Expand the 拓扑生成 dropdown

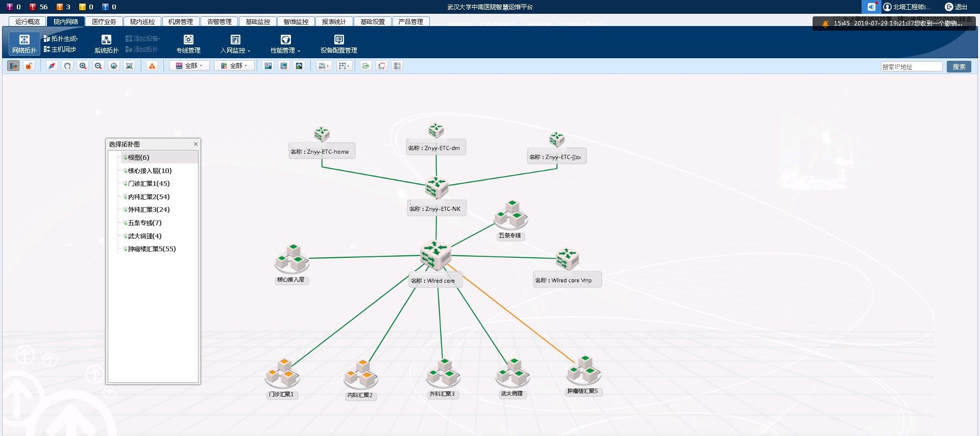[61, 38]
